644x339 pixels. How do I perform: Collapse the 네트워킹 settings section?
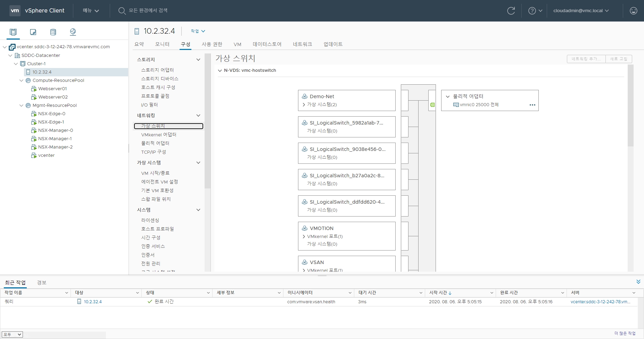[x=198, y=116]
